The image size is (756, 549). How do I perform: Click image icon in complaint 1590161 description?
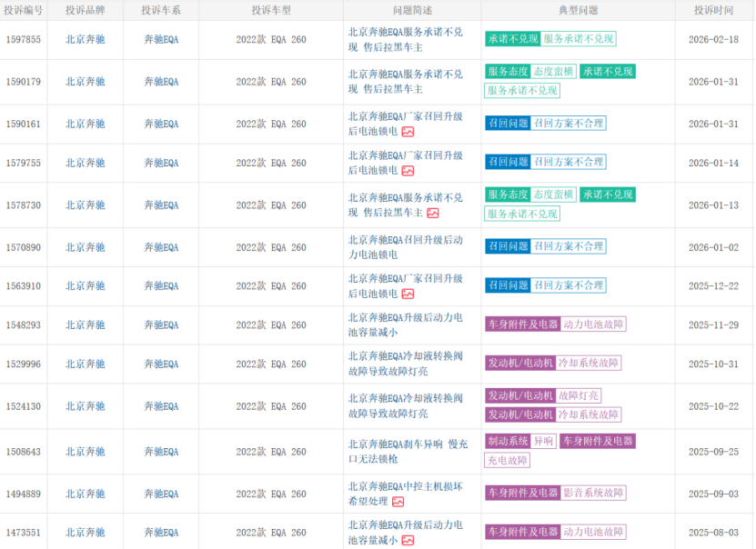408,132
